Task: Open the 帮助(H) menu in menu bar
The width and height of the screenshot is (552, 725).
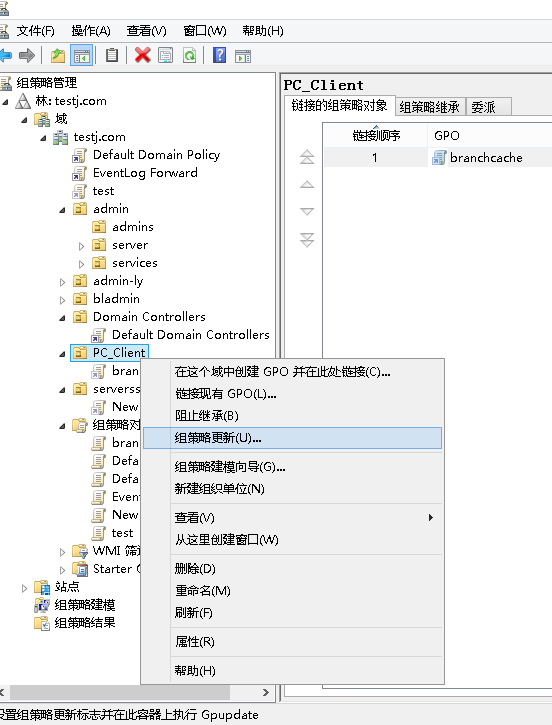Action: pos(263,31)
